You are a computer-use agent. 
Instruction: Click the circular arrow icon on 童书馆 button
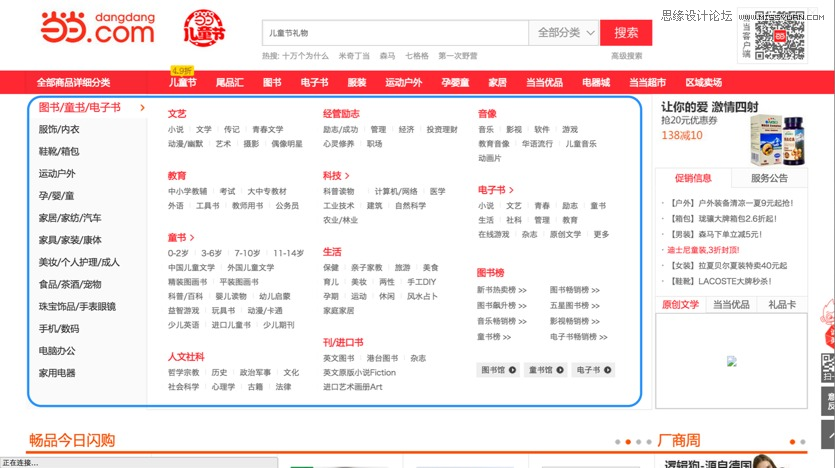coord(560,370)
